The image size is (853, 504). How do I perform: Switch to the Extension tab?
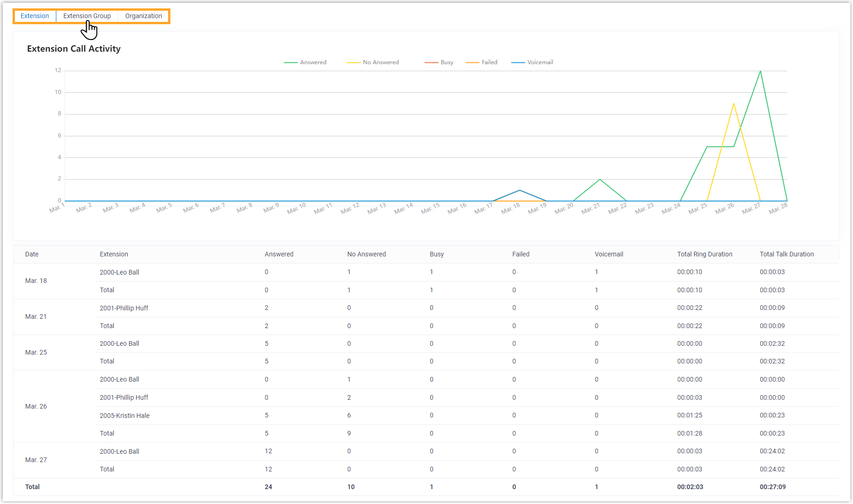(34, 16)
